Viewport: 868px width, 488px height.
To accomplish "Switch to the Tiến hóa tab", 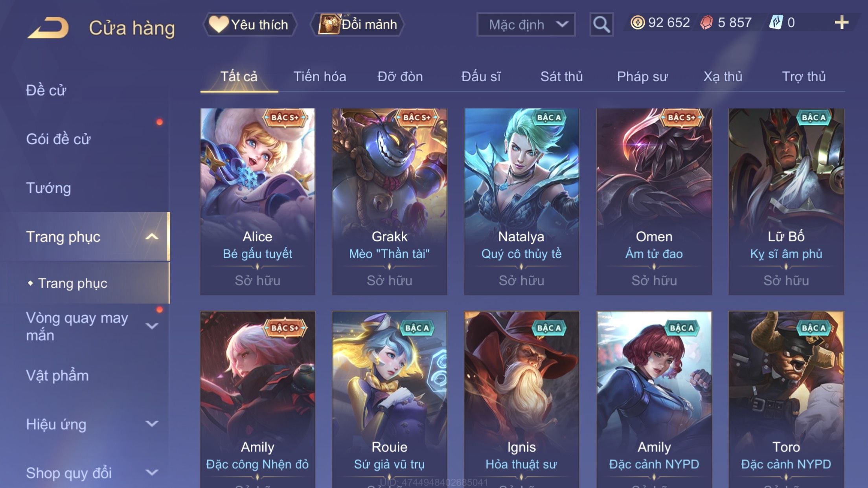I will click(320, 76).
